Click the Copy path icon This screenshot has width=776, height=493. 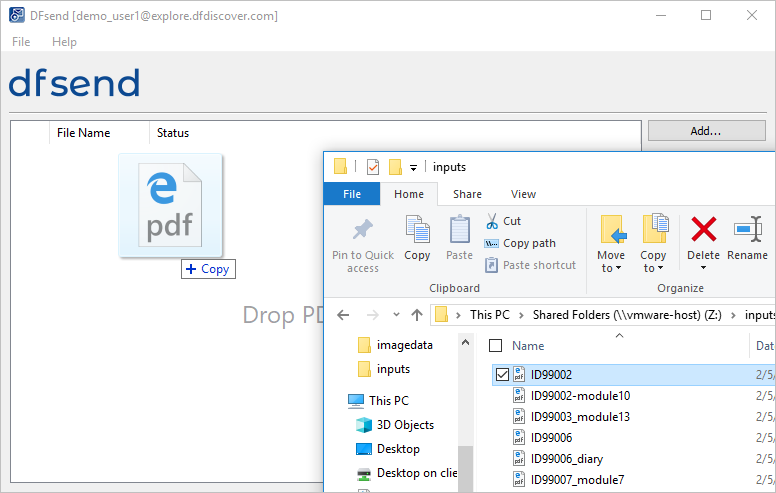[491, 244]
